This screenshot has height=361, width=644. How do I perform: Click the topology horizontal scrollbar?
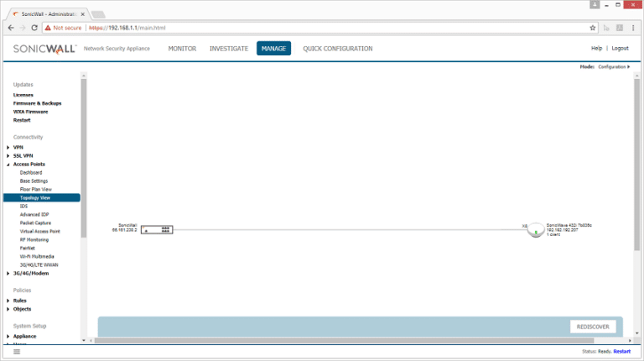[344, 341]
